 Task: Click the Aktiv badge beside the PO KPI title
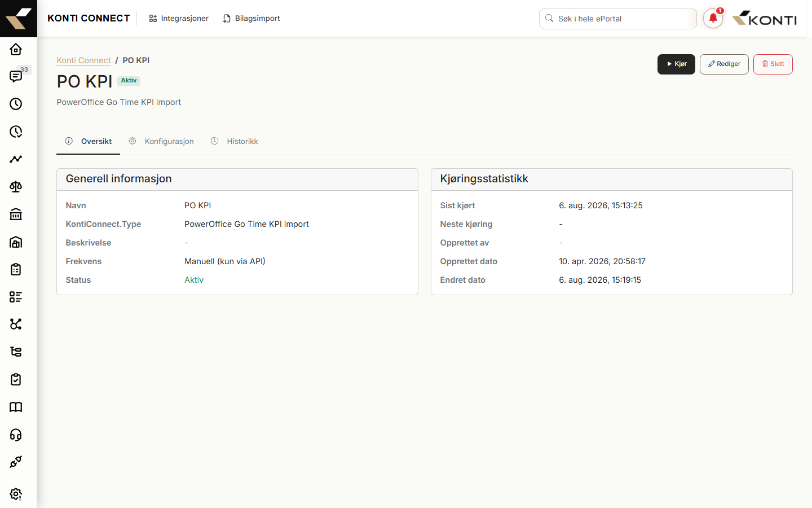point(129,81)
